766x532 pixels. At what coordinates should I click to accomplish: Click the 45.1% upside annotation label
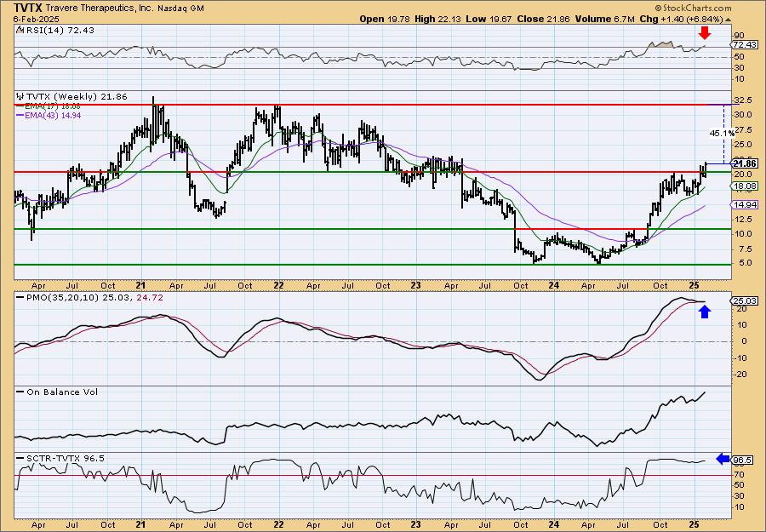(x=722, y=133)
